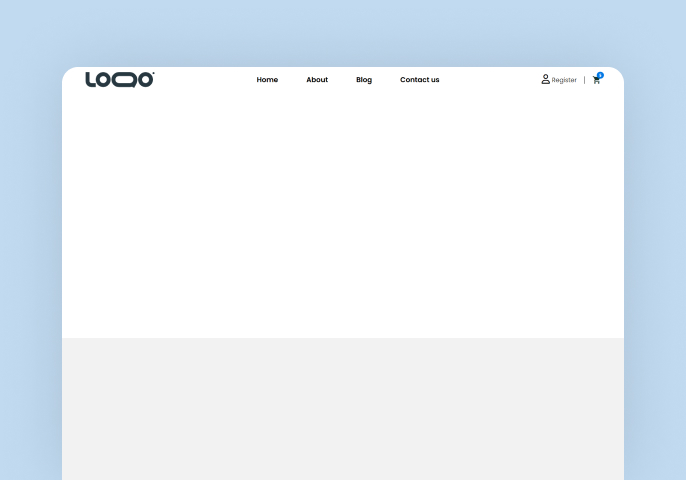The image size is (686, 480).
Task: Select the Contact us navigation link
Action: coord(419,80)
